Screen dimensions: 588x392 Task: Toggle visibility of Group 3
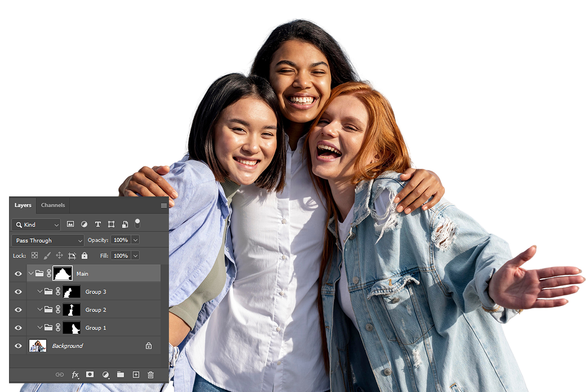click(18, 292)
